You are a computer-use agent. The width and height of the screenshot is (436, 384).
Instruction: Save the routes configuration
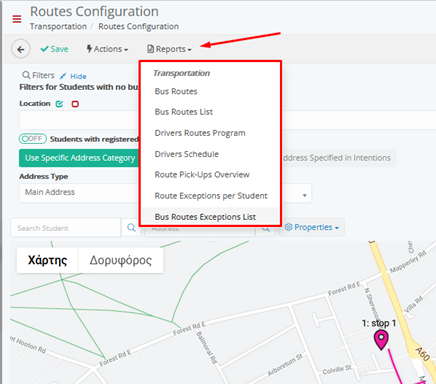54,49
